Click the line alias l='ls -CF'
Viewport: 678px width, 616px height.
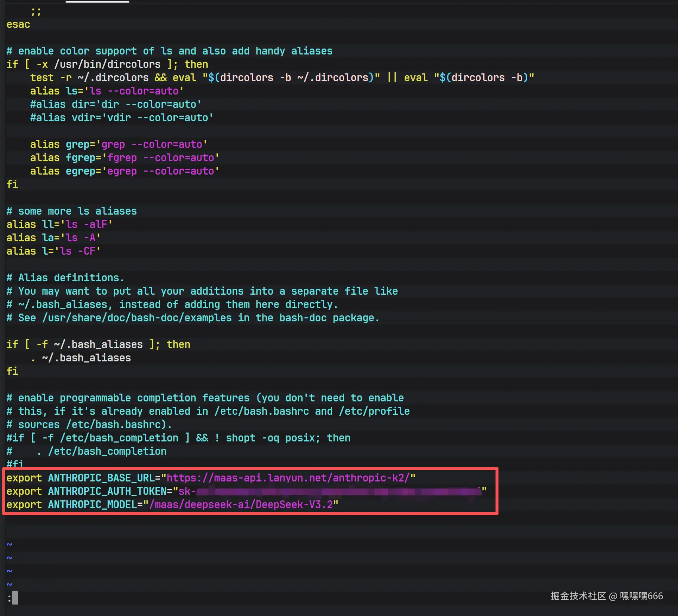(53, 251)
